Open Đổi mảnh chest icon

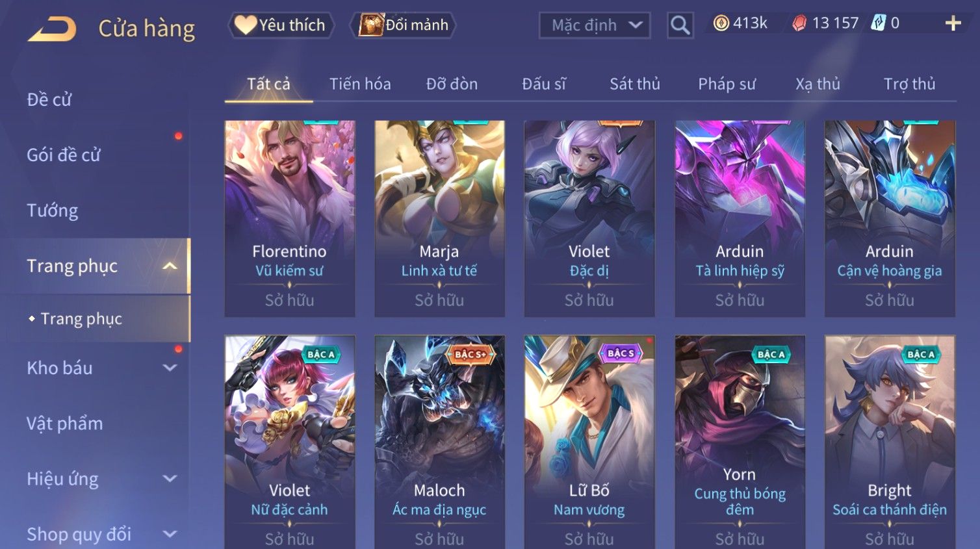click(371, 25)
